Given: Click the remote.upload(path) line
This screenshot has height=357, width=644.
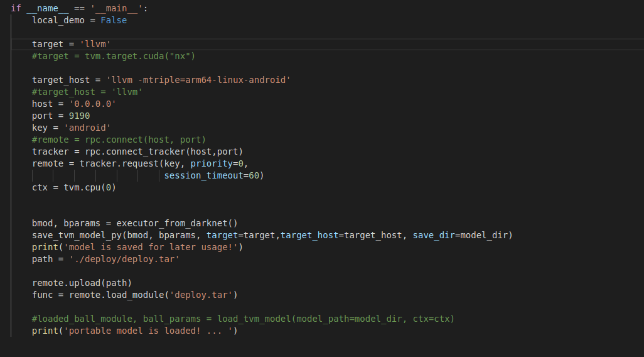Looking at the screenshot, I should (82, 283).
